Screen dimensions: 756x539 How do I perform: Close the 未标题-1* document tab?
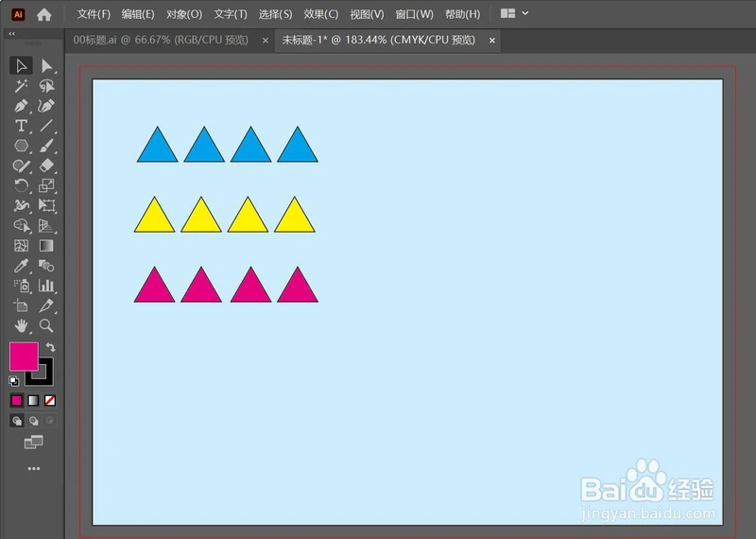tap(491, 41)
